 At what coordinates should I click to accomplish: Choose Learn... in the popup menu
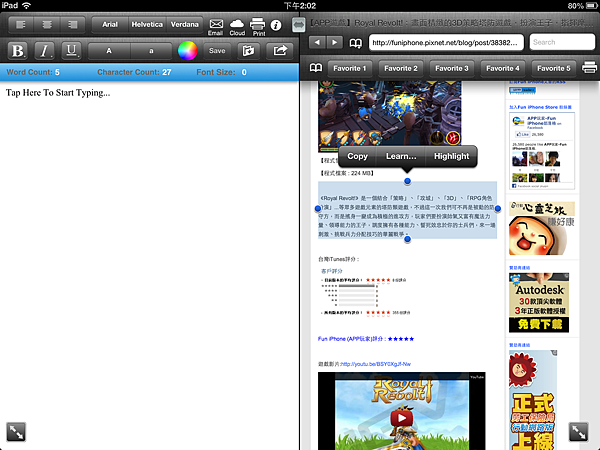pos(401,156)
